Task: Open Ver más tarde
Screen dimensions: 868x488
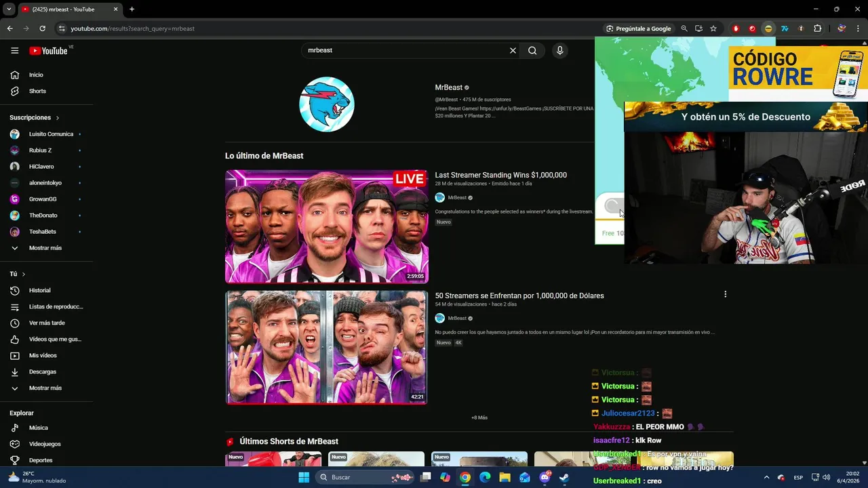Action: pyautogui.click(x=47, y=323)
